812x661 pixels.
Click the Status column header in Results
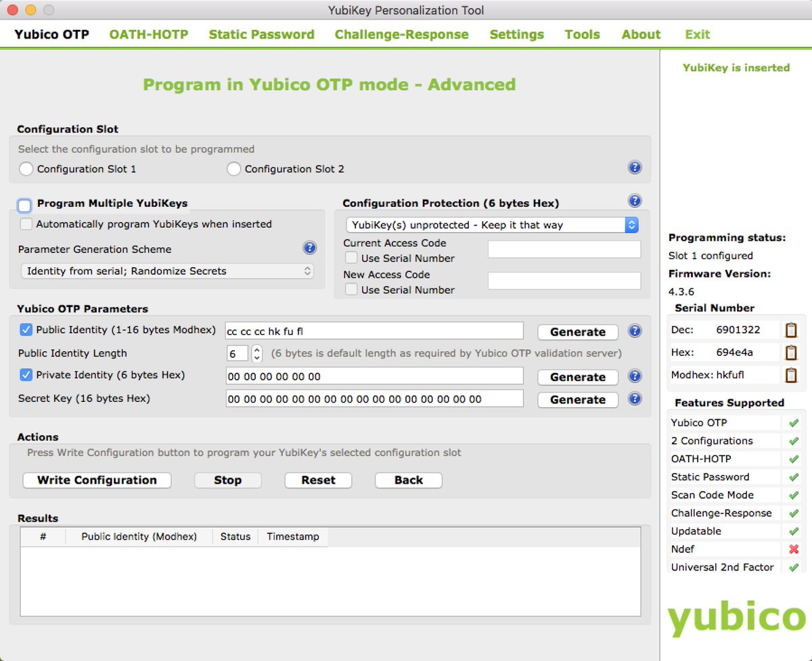click(235, 537)
